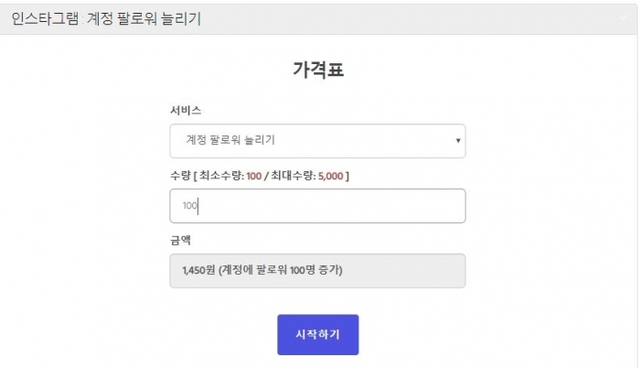Click the 시작하기 button
Viewport: 640px width, 368px height.
pyautogui.click(x=318, y=335)
